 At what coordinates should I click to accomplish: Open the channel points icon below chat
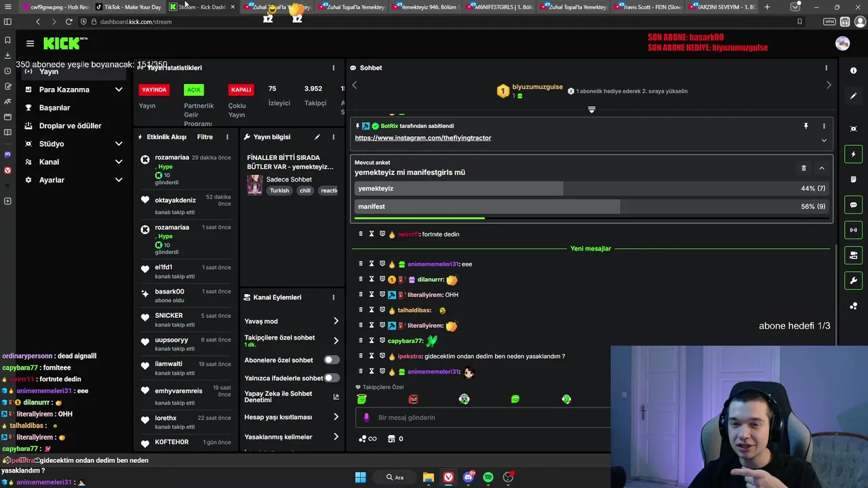(363, 439)
